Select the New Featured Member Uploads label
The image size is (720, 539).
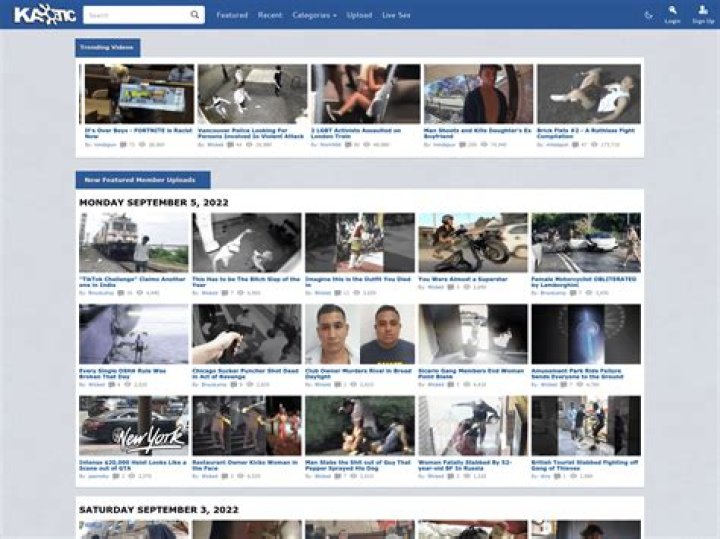143,180
